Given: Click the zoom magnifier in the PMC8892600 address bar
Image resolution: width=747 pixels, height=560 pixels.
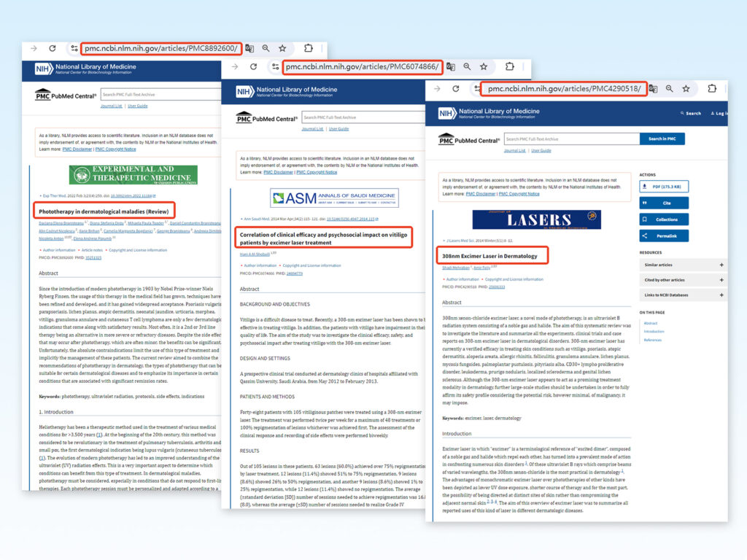Looking at the screenshot, I should (266, 48).
